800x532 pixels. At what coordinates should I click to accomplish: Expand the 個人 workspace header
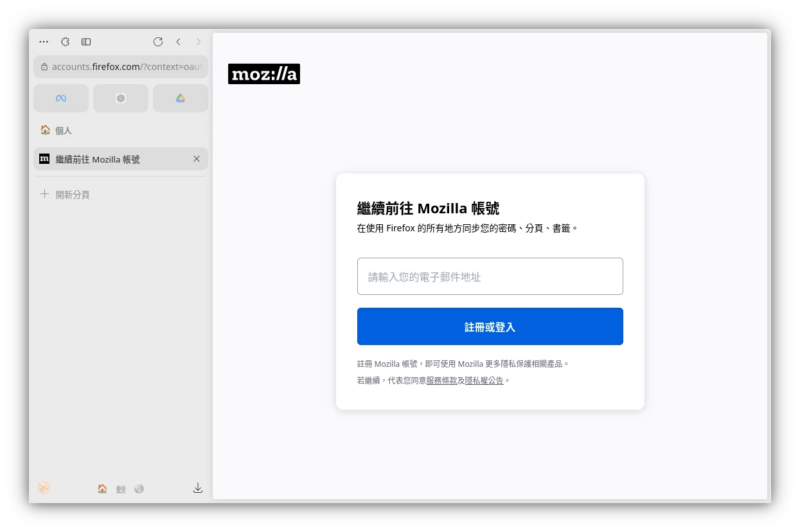(63, 130)
